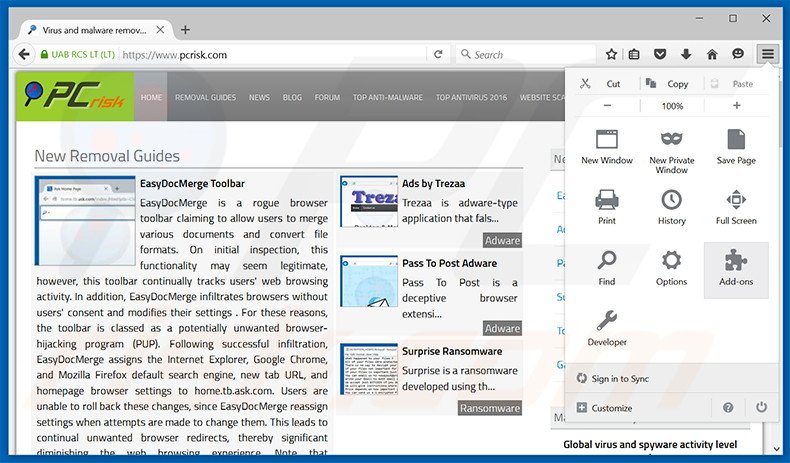The width and height of the screenshot is (790, 463).
Task: Click Adware tag under Pass To Post
Action: coord(502,328)
